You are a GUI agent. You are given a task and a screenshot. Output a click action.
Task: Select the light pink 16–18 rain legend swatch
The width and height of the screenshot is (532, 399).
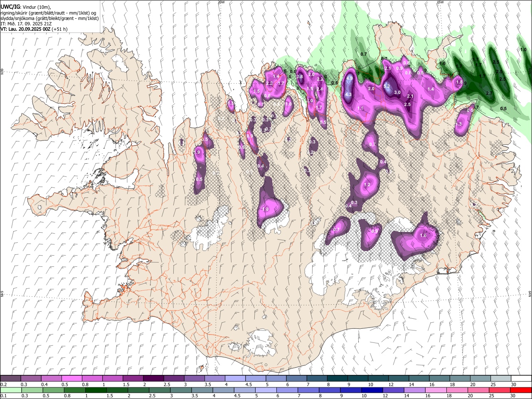click(x=436, y=390)
